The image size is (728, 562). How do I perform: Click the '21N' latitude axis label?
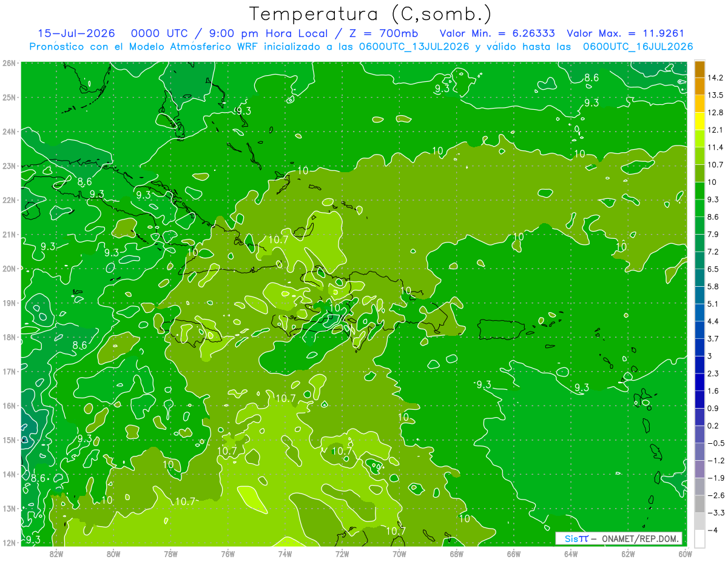[8, 234]
